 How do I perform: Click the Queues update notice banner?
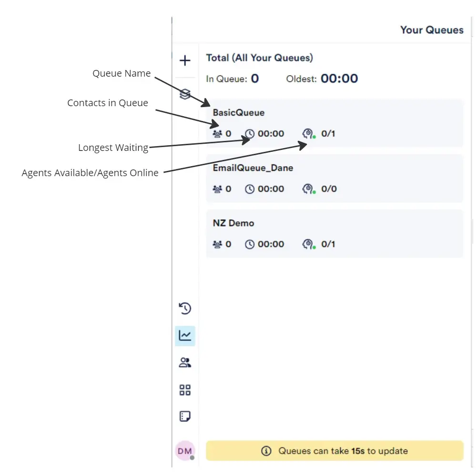[x=334, y=451]
